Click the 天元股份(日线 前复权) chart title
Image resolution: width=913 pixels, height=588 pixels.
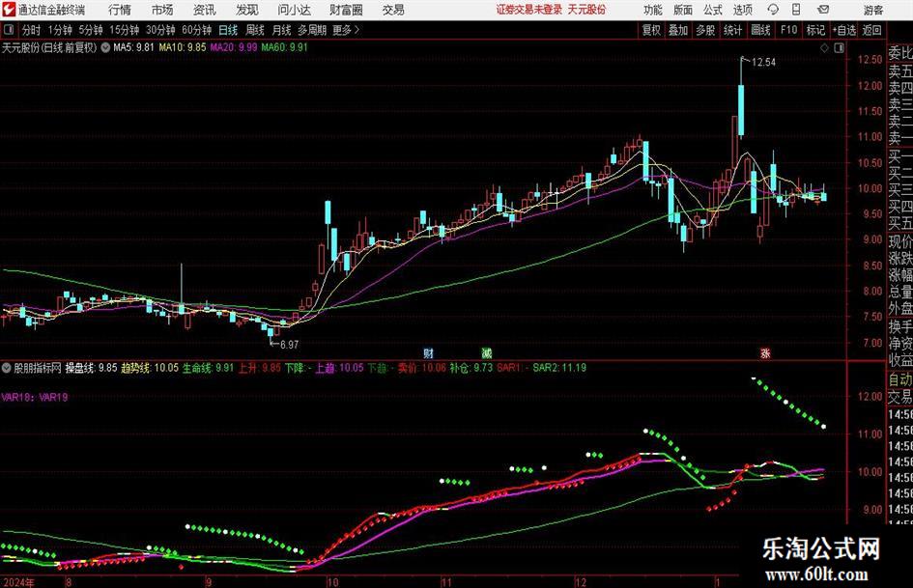[49, 47]
